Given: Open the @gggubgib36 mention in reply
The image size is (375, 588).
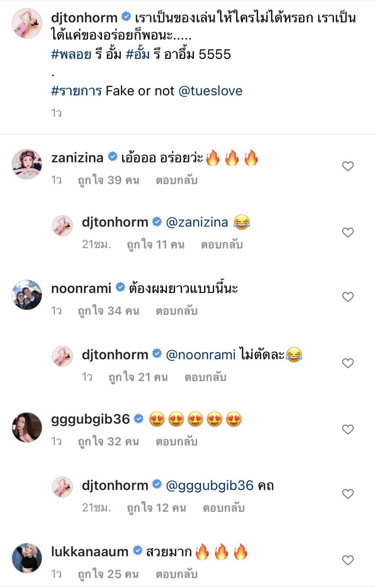Looking at the screenshot, I should 209,486.
